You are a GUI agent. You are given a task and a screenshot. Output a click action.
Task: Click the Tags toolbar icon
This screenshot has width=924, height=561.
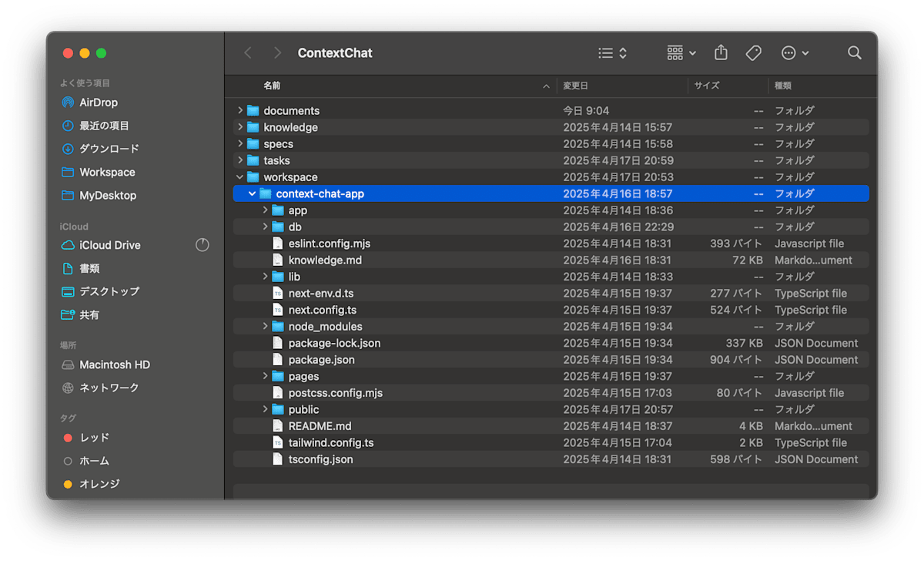(754, 52)
